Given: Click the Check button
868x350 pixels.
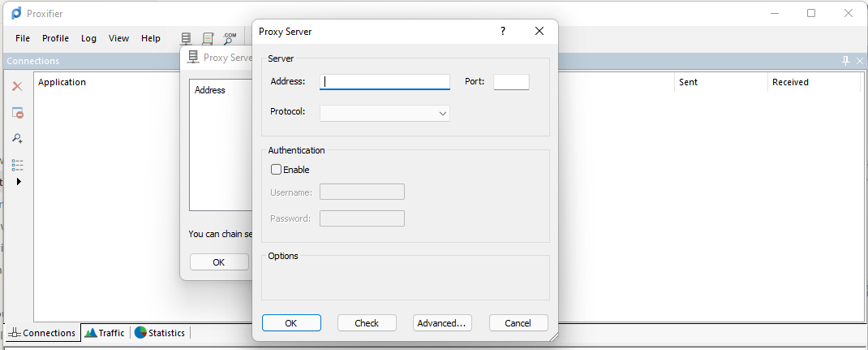Looking at the screenshot, I should pos(367,323).
